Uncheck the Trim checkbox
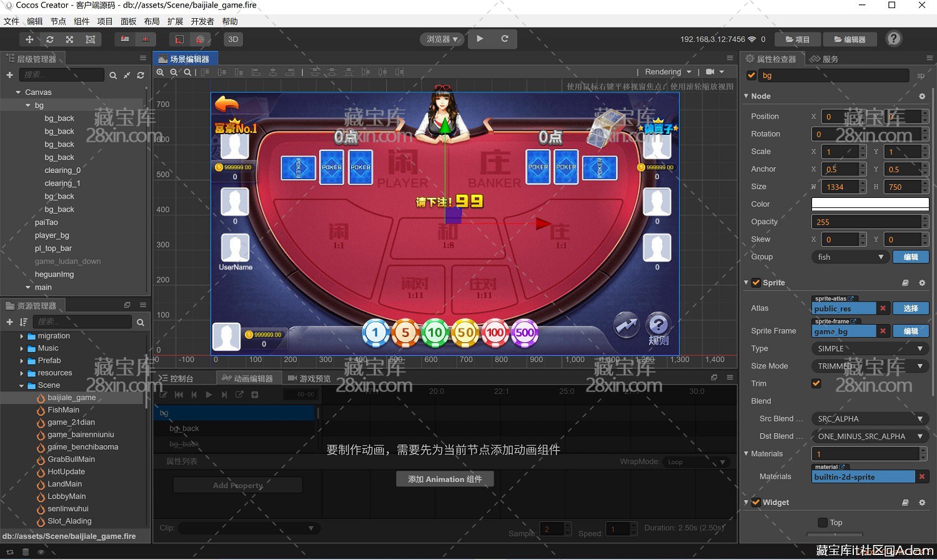This screenshot has height=560, width=937. click(x=816, y=383)
